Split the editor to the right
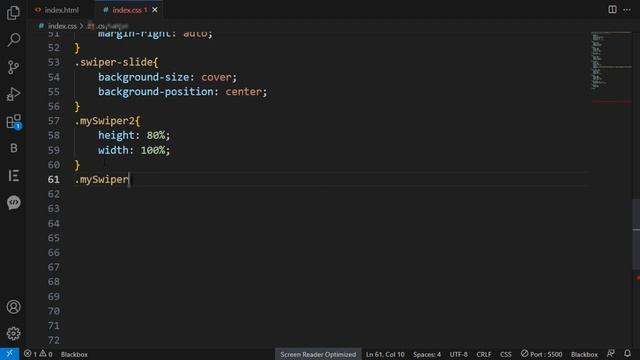The image size is (640, 360). 612,9
